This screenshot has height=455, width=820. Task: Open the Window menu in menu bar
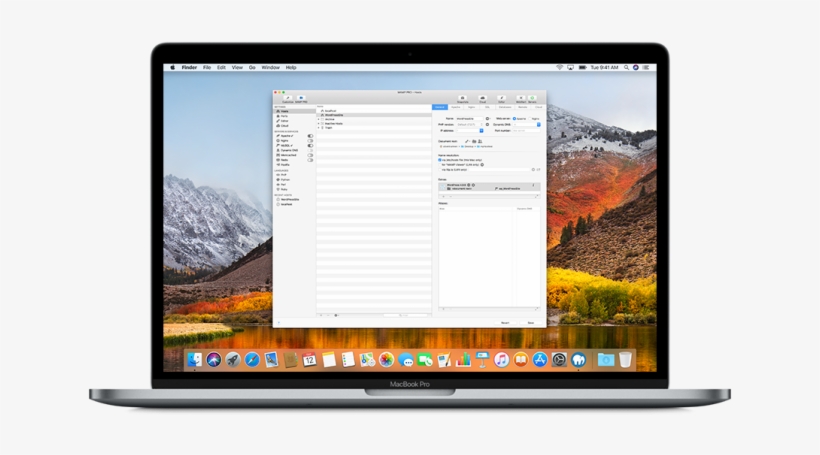(270, 67)
